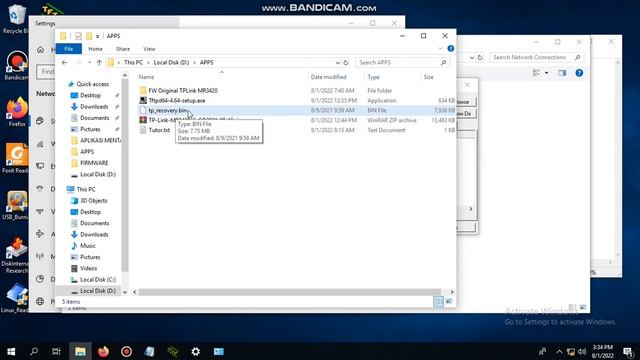
Task: Click horizontal scrollbar right arrow
Action: point(451,292)
